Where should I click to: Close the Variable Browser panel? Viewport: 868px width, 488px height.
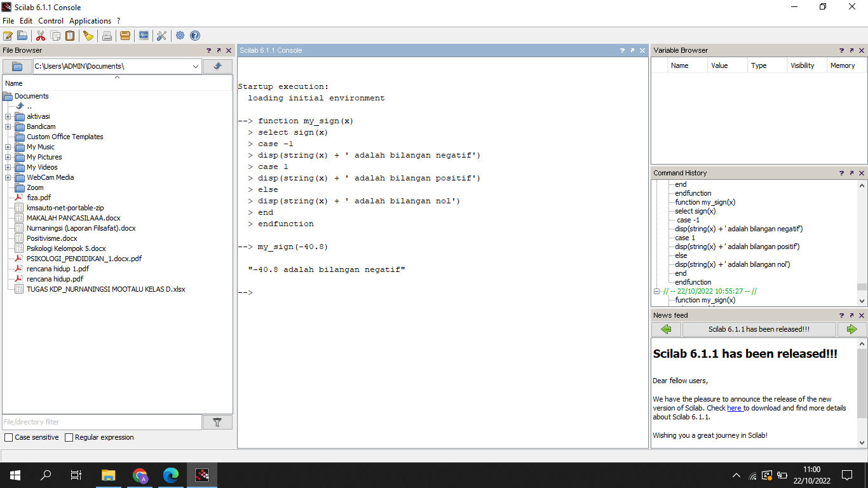coord(862,50)
